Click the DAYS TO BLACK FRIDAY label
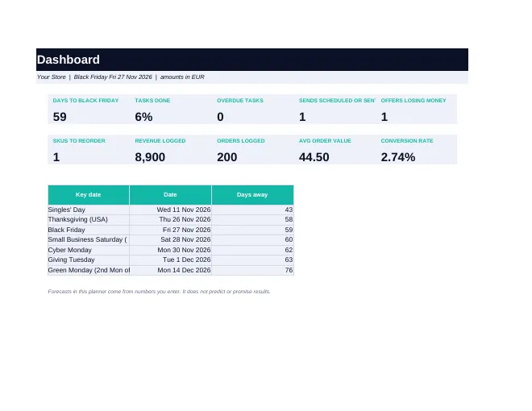The height and width of the screenshot is (411, 532). coord(85,101)
